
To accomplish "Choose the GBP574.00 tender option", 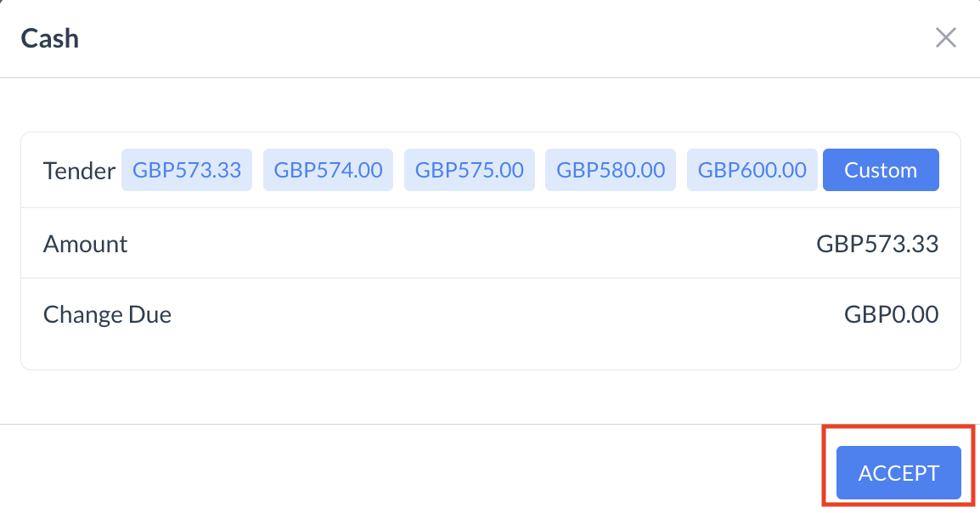I will tap(328, 170).
